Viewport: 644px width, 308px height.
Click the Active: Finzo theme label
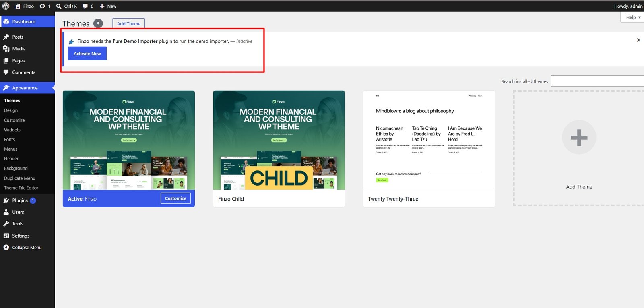tap(82, 199)
